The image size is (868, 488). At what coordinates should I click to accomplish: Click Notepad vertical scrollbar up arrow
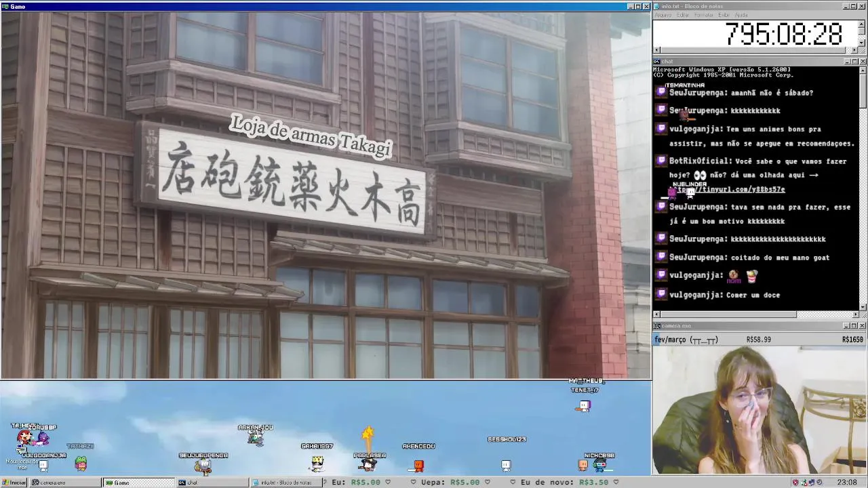click(x=862, y=24)
